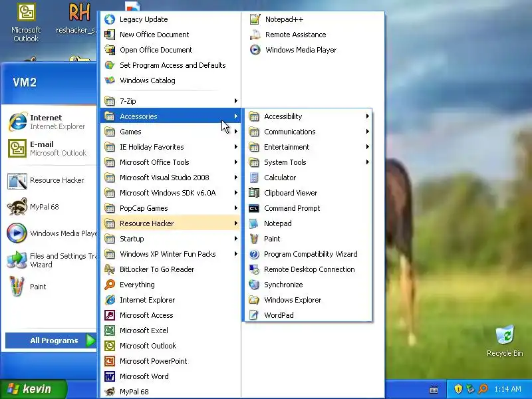Expand the Communications submenu
Screen dimensions: 532x399
pyautogui.click(x=309, y=132)
